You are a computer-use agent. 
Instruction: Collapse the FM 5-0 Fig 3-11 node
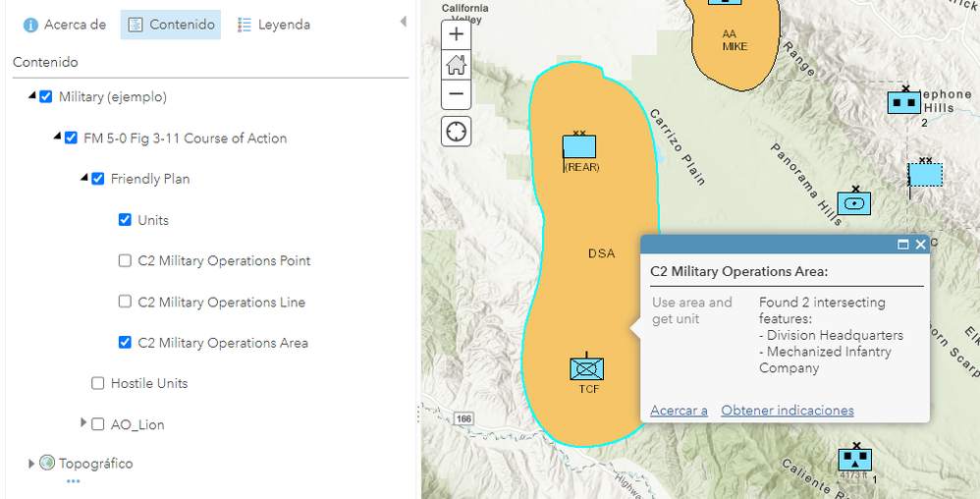pyautogui.click(x=58, y=137)
